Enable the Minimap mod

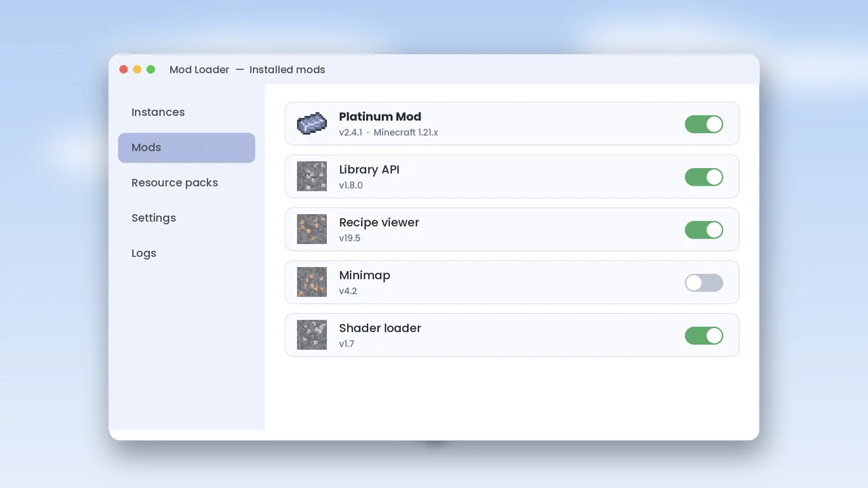[704, 283]
